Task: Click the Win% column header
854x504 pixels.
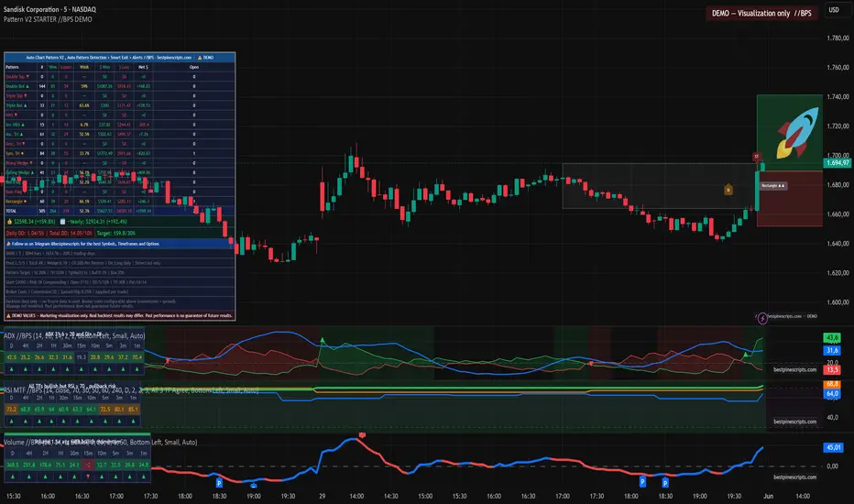Action: (x=84, y=67)
